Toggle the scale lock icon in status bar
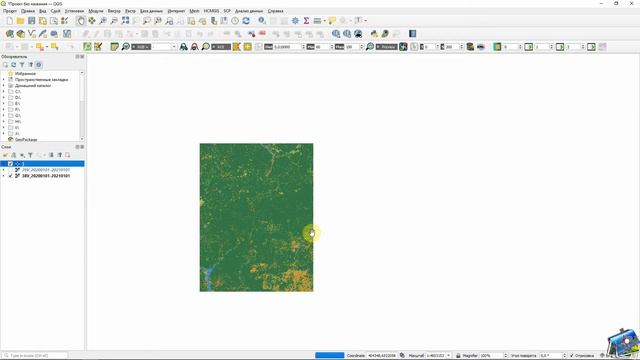The width and height of the screenshot is (640, 360). point(458,356)
